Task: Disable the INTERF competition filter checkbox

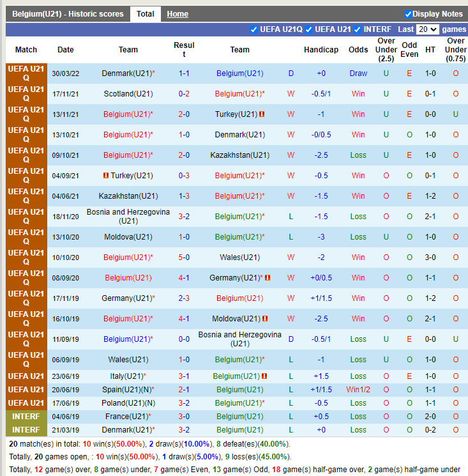Action: tap(358, 29)
